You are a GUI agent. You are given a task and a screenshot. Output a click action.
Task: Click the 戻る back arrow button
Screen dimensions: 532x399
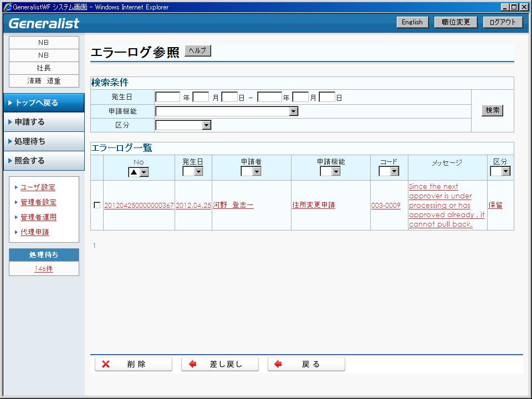point(306,364)
